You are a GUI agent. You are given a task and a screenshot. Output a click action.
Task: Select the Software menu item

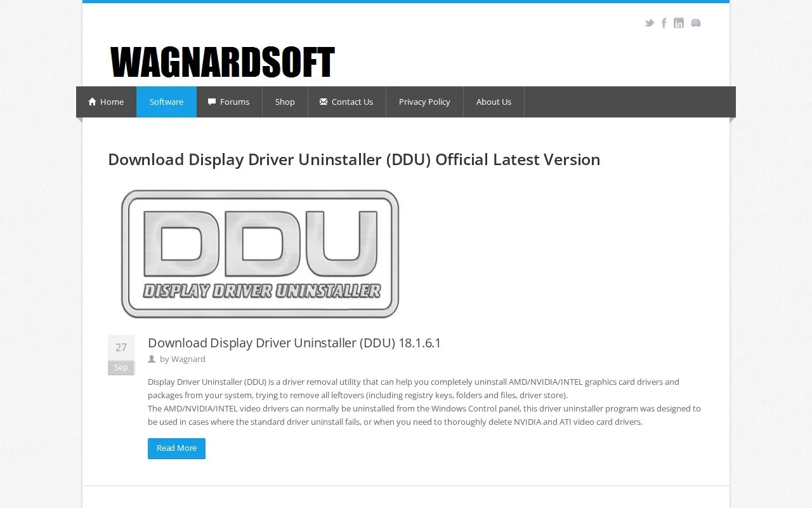pyautogui.click(x=166, y=102)
